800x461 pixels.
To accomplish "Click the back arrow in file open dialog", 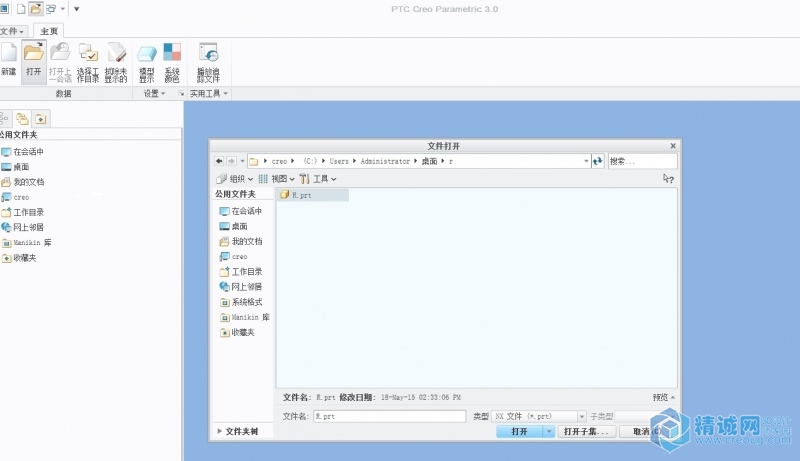I will (219, 161).
